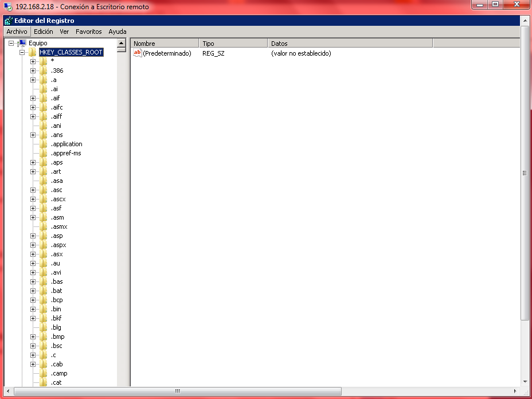Screen dimensions: 532x399
Task: Expand the .386 registry key
Action: click(x=33, y=71)
